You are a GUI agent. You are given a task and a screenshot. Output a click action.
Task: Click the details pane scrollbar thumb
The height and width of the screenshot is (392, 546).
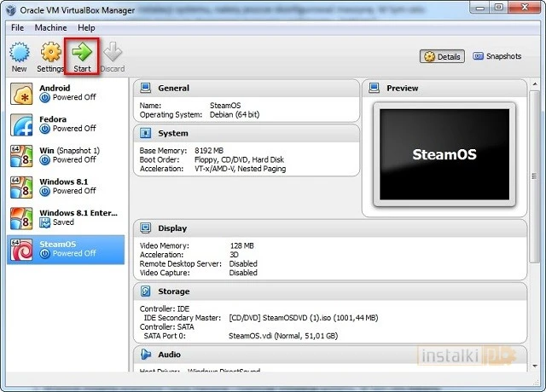click(535, 176)
